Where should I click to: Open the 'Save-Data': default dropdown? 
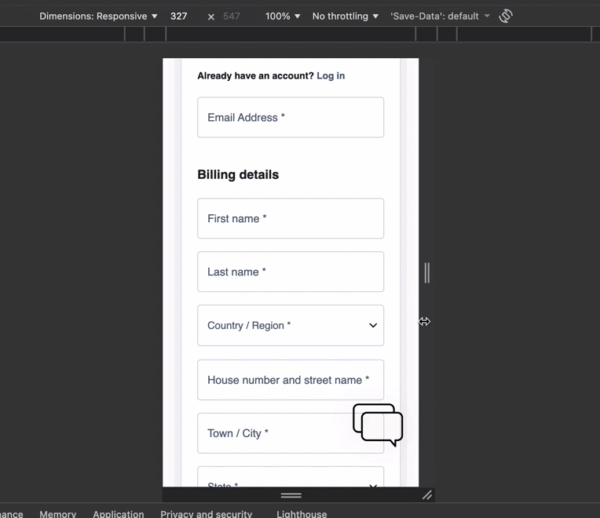[x=440, y=16]
